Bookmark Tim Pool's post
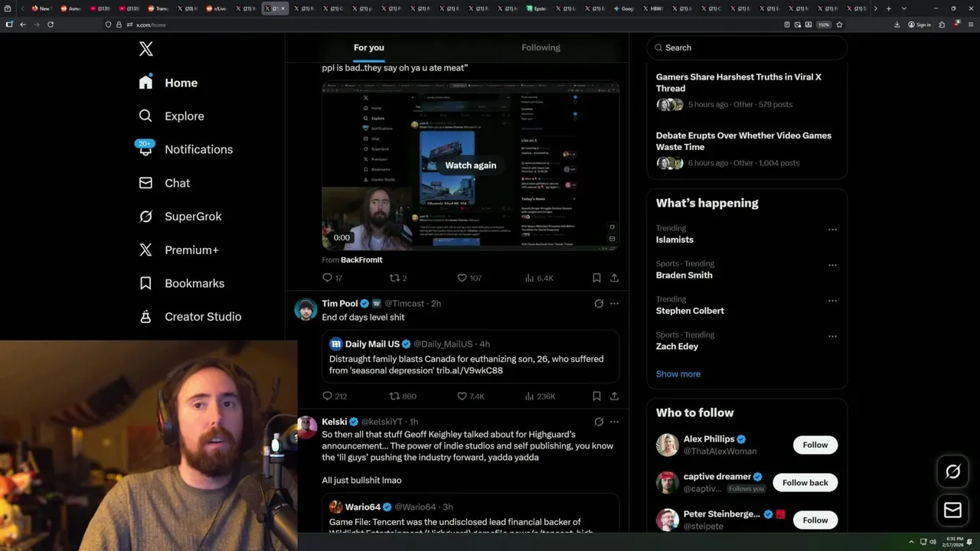This screenshot has width=980, height=551. [596, 396]
